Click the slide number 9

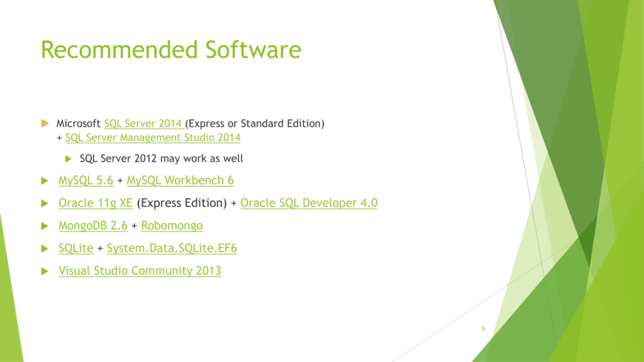click(483, 329)
